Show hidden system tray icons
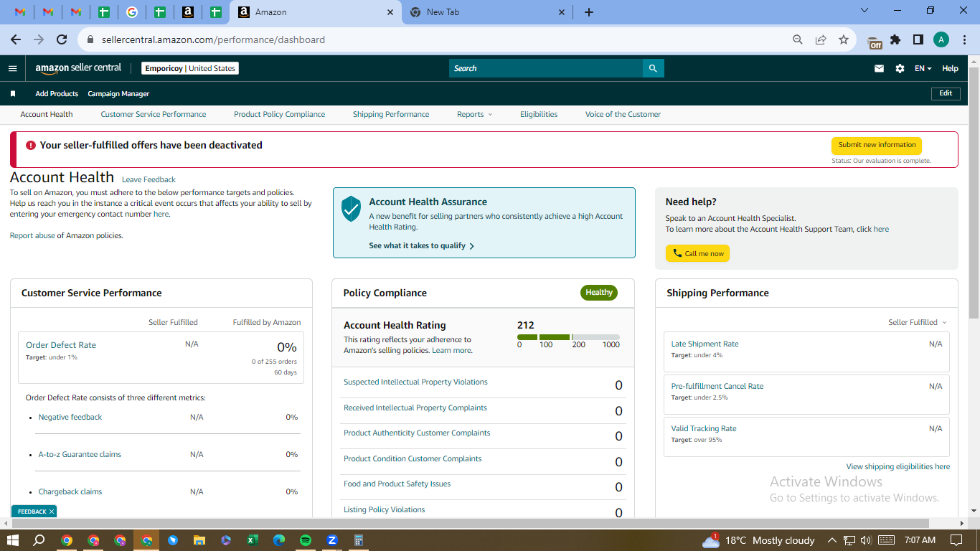 point(832,540)
